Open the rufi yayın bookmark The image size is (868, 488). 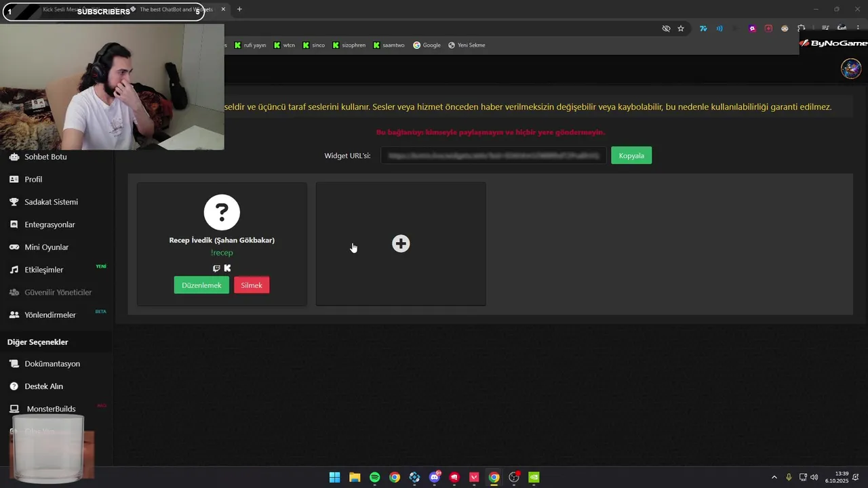(250, 45)
